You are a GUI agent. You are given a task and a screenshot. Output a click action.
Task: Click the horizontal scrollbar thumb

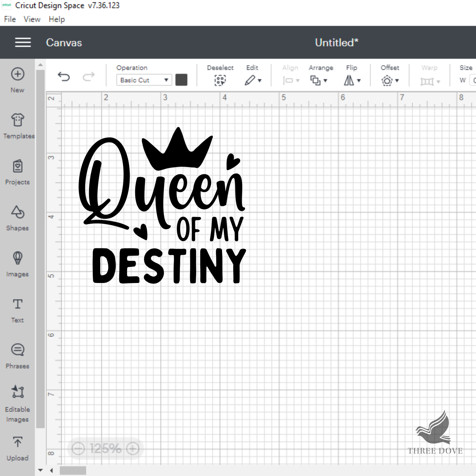point(73,470)
